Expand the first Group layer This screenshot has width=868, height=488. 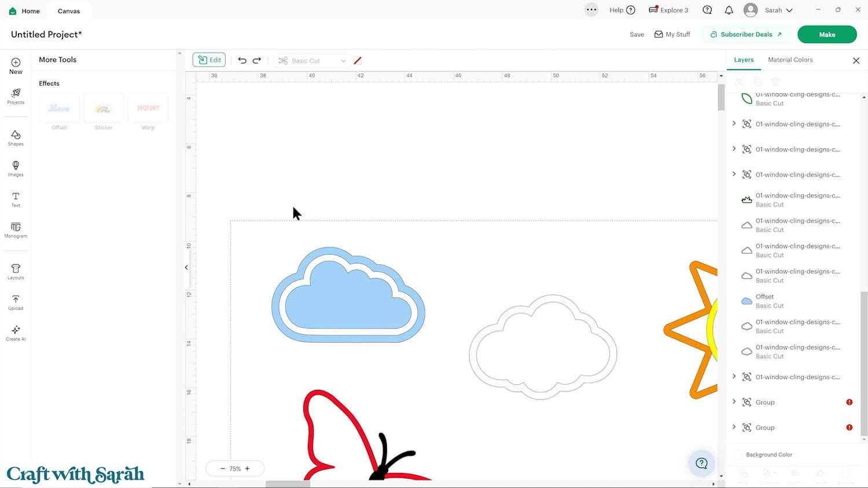click(x=734, y=402)
